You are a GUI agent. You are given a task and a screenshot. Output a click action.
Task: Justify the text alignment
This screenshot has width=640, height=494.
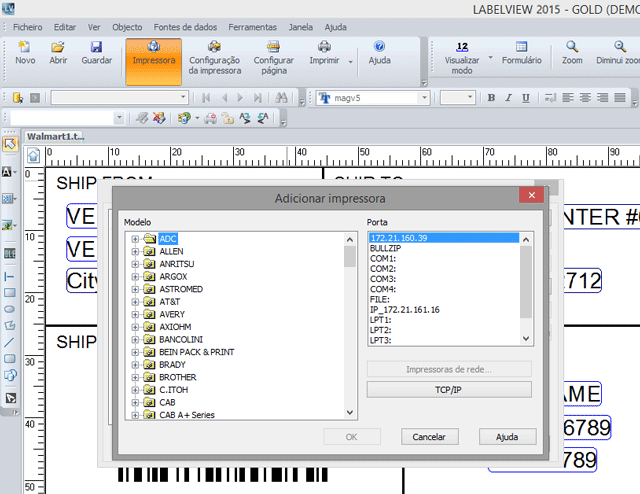pos(620,98)
